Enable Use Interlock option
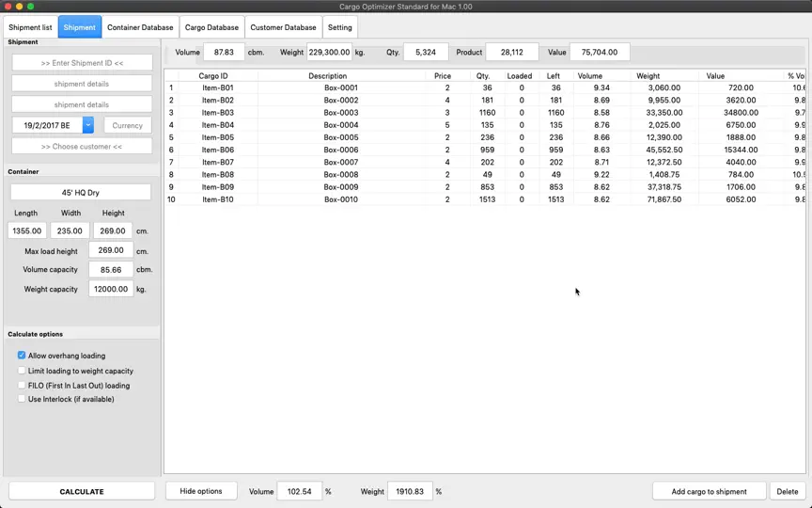 point(22,399)
